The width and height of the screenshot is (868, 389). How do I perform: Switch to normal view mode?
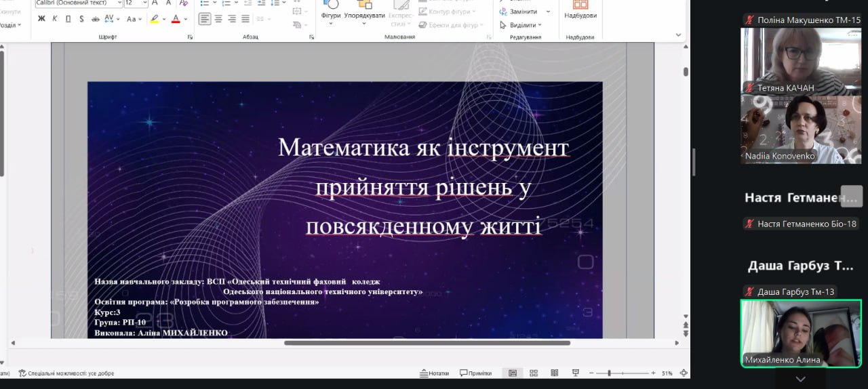513,373
